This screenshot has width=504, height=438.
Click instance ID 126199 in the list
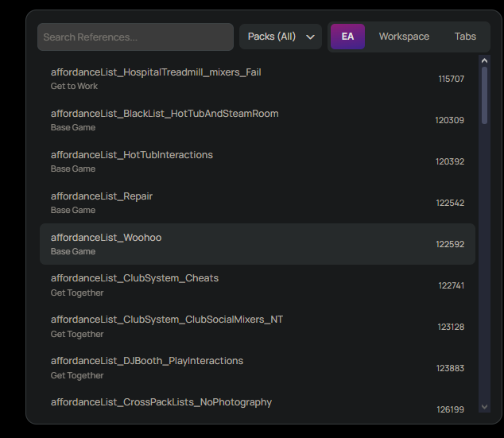click(x=450, y=409)
